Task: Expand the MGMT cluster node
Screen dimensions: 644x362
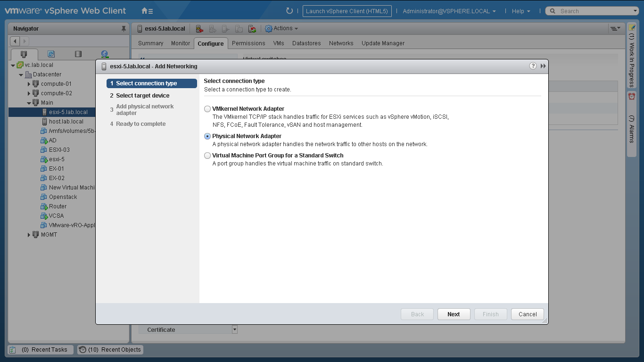Action: pos(29,235)
